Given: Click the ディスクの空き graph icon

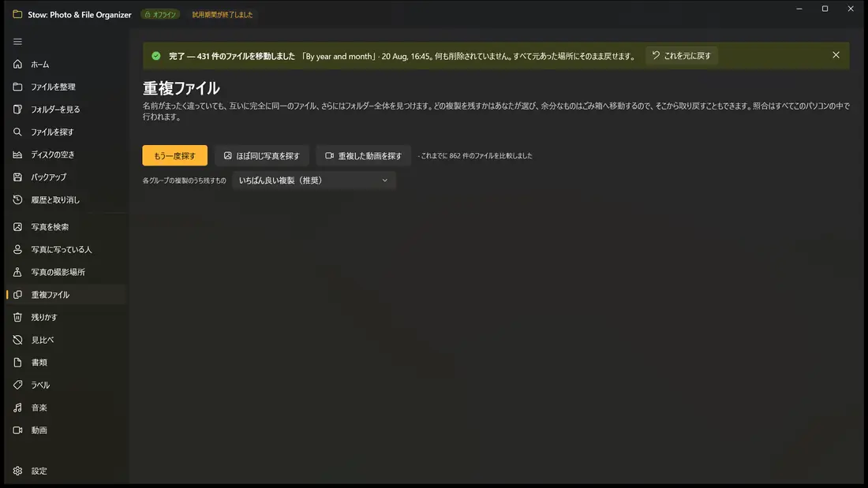Looking at the screenshot, I should click(x=17, y=155).
